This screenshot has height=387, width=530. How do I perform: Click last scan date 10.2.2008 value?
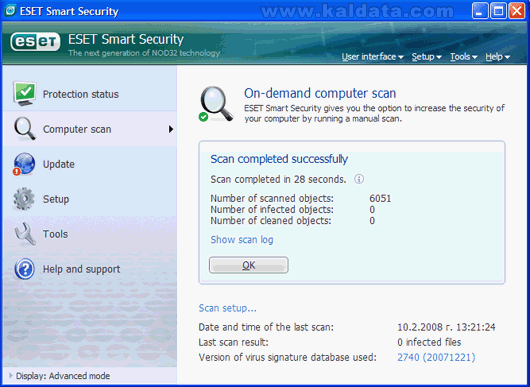(446, 327)
